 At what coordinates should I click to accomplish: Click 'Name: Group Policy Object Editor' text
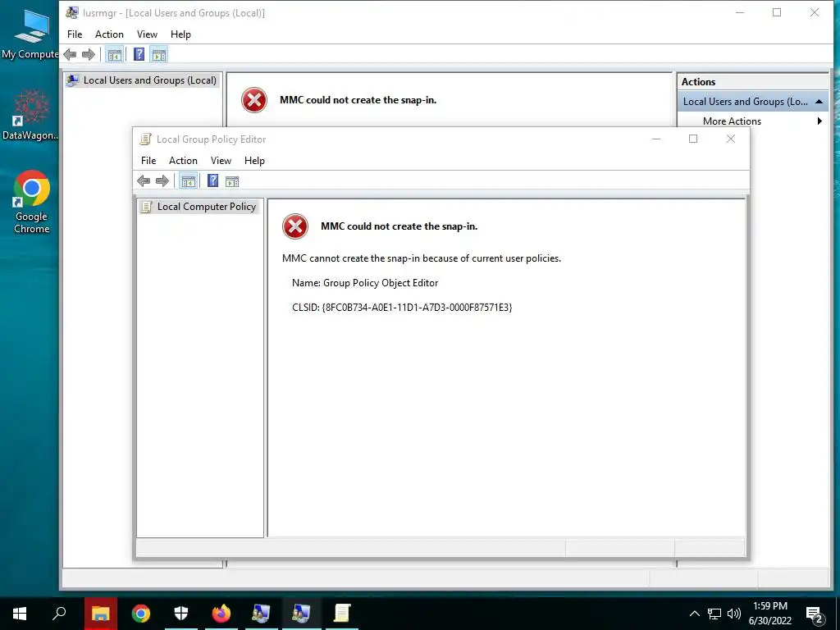click(365, 283)
